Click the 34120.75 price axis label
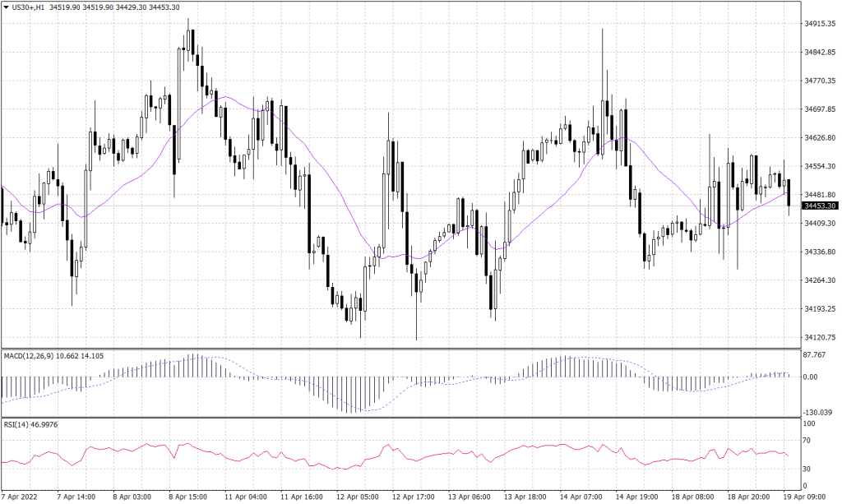The width and height of the screenshot is (842, 504). tap(820, 337)
